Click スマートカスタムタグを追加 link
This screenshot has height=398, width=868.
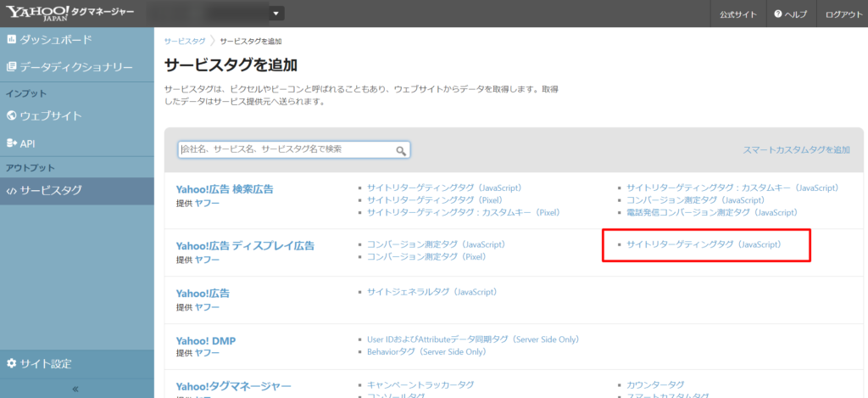click(797, 149)
